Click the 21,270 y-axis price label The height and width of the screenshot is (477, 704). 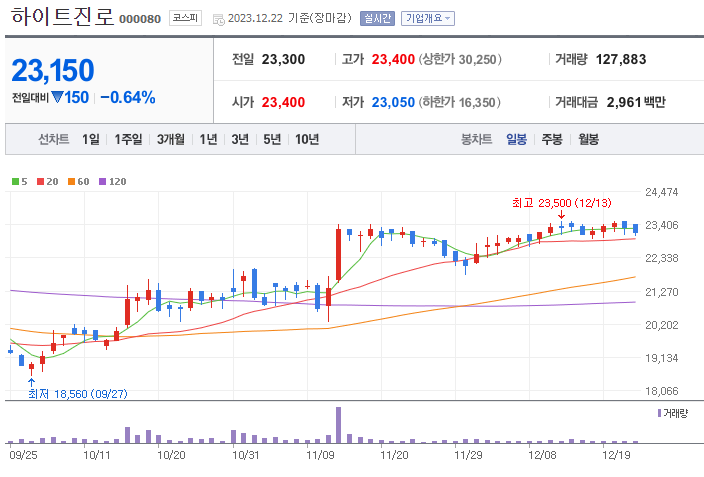[662, 292]
